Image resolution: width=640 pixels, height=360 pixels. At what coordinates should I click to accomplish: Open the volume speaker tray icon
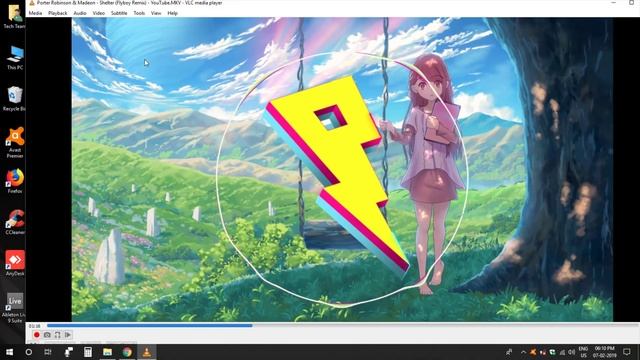571,352
